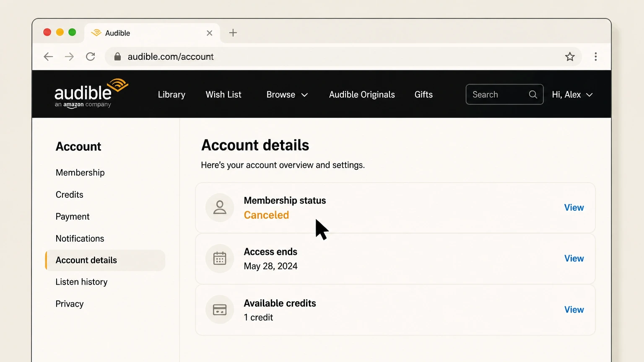Click the 1 credit value
Viewport: 644px width, 362px height.
(258, 317)
